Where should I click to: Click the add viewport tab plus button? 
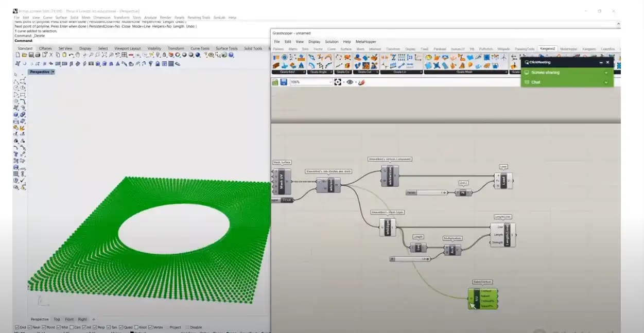(x=93, y=320)
